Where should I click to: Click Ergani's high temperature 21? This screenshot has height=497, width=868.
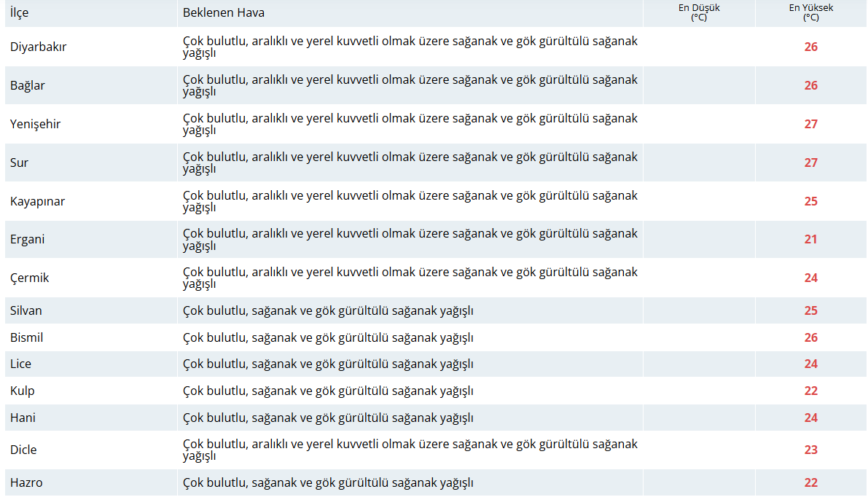coord(811,240)
